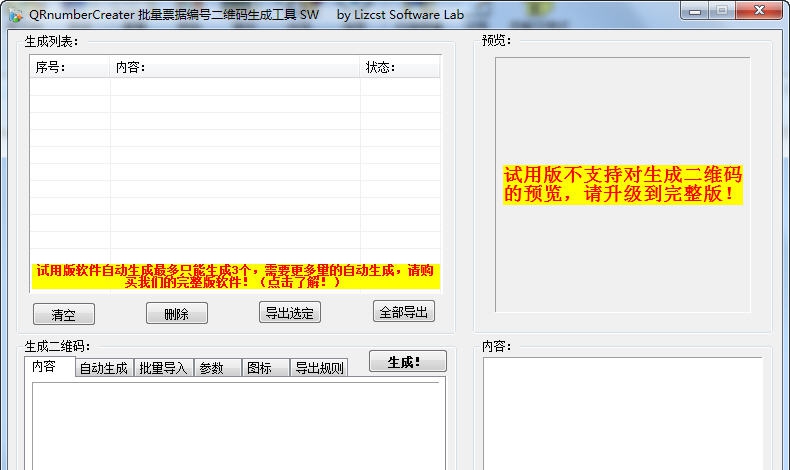Screen dimensions: 790x470
Task: Click the 内容 column header in list
Action: pos(235,67)
